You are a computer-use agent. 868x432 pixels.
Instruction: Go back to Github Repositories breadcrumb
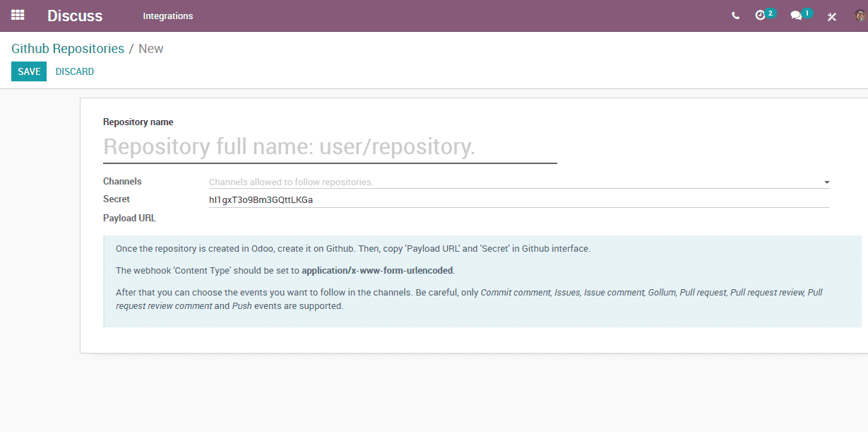pos(68,49)
